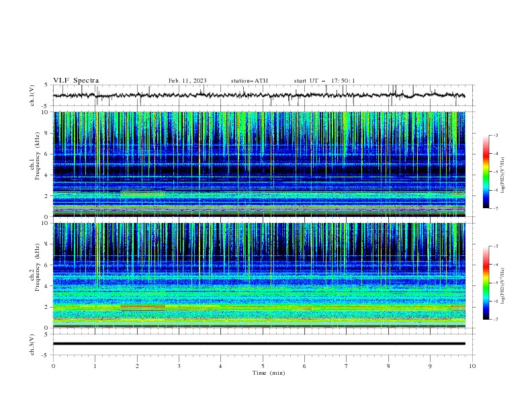Click the 'station=ATH' label

click(249, 81)
